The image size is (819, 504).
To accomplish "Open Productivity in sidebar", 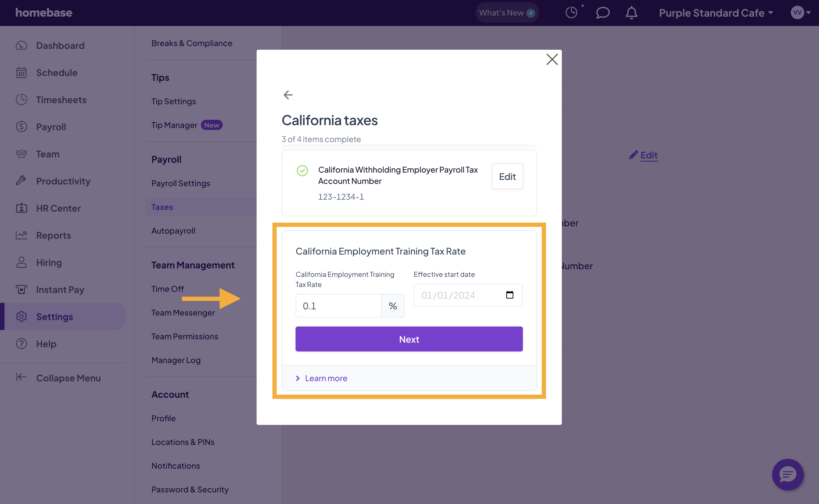I will pyautogui.click(x=63, y=181).
